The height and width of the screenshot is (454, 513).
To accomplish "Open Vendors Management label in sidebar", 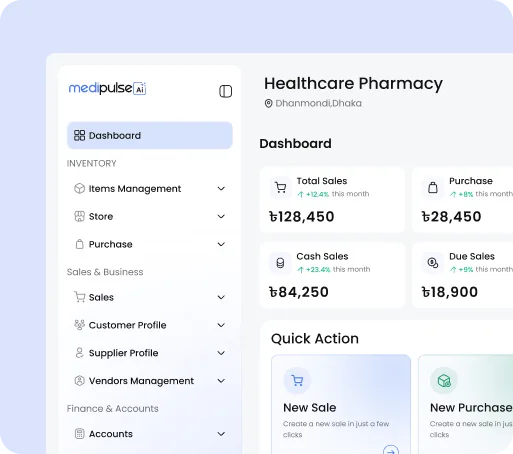I will pos(141,381).
